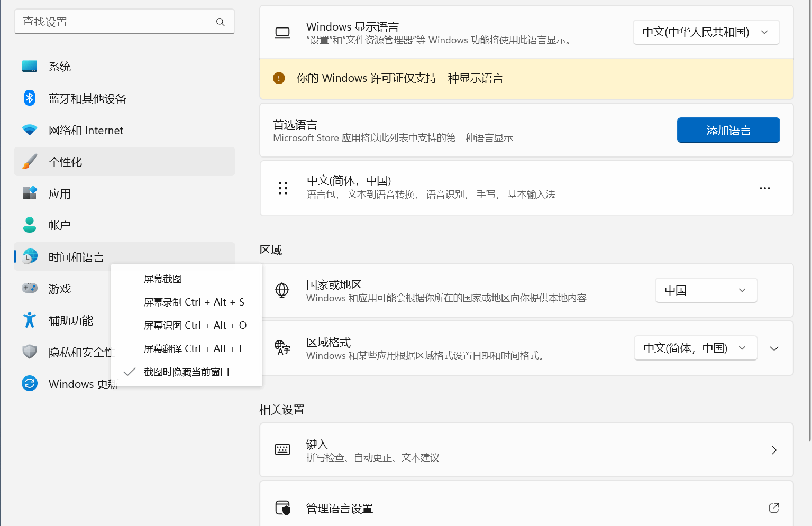Open the 国家或地区 dropdown showing 中国
The height and width of the screenshot is (526, 812).
[x=706, y=290]
